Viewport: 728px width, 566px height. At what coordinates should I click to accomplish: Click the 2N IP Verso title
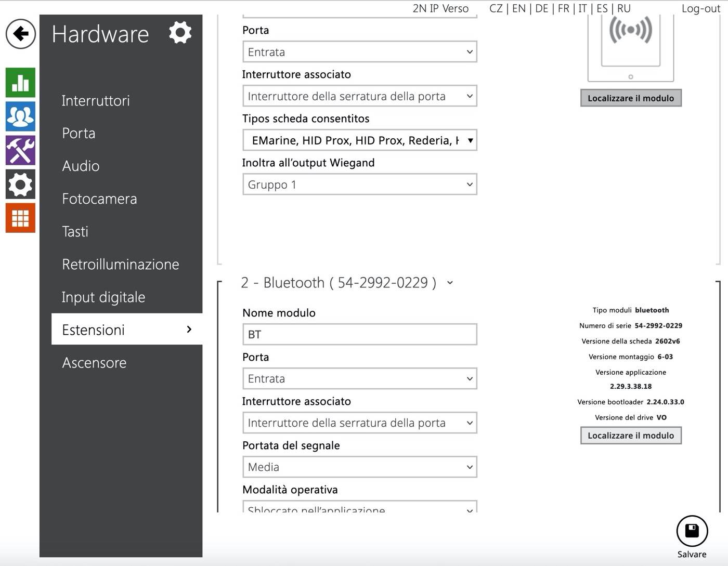coord(440,8)
